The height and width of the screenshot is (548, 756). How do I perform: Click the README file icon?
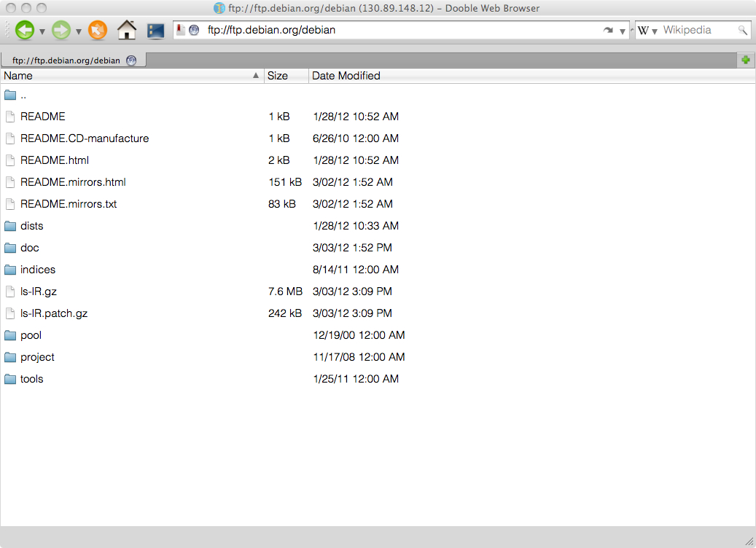[10, 117]
